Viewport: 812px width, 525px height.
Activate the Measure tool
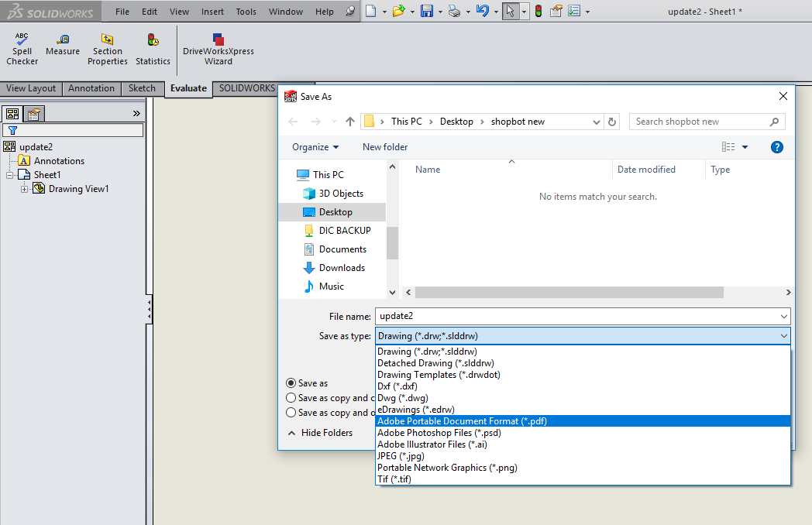click(63, 45)
